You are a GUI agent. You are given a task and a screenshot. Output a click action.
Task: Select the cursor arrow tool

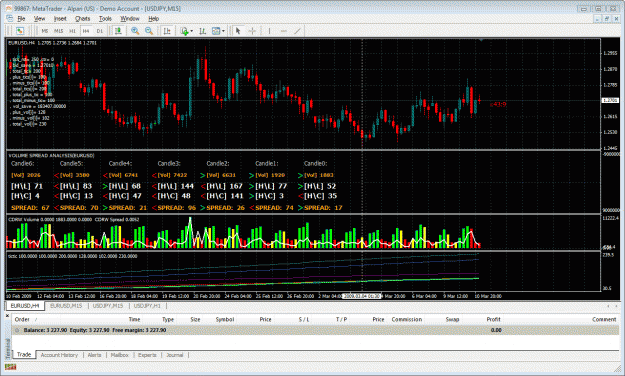[x=238, y=31]
